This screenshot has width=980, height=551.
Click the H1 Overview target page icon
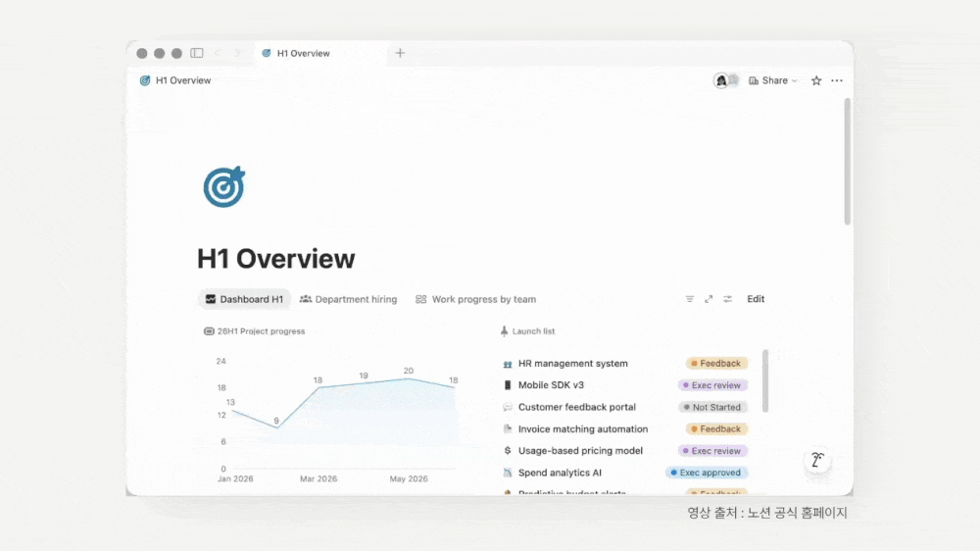coord(224,187)
